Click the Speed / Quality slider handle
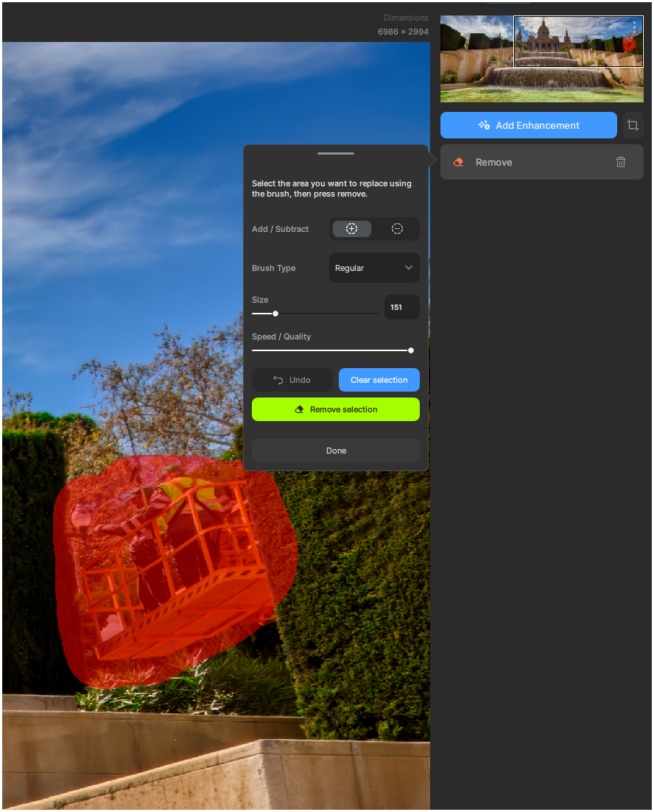 tap(411, 350)
